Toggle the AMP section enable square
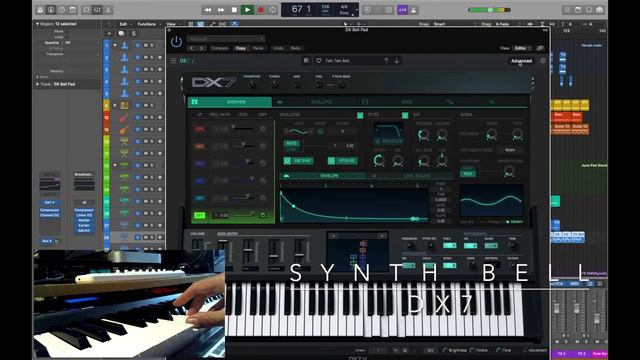The width and height of the screenshot is (640, 360). pos(405,116)
